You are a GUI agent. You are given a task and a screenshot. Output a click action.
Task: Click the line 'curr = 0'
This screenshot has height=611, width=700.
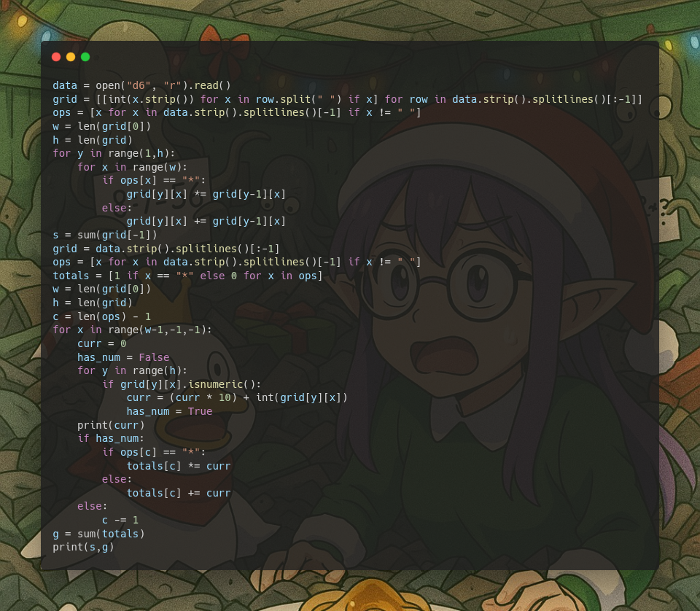click(102, 343)
